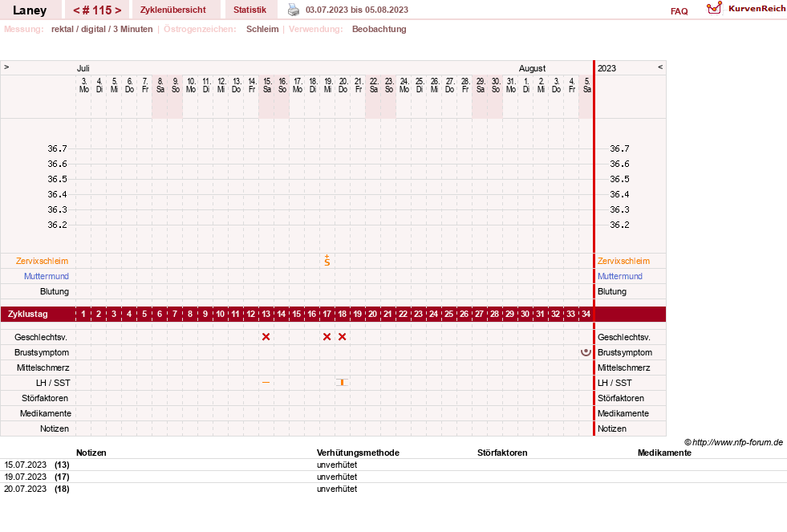Click the Muttermund label on the left
Screen dimensions: 787x532
coord(47,276)
